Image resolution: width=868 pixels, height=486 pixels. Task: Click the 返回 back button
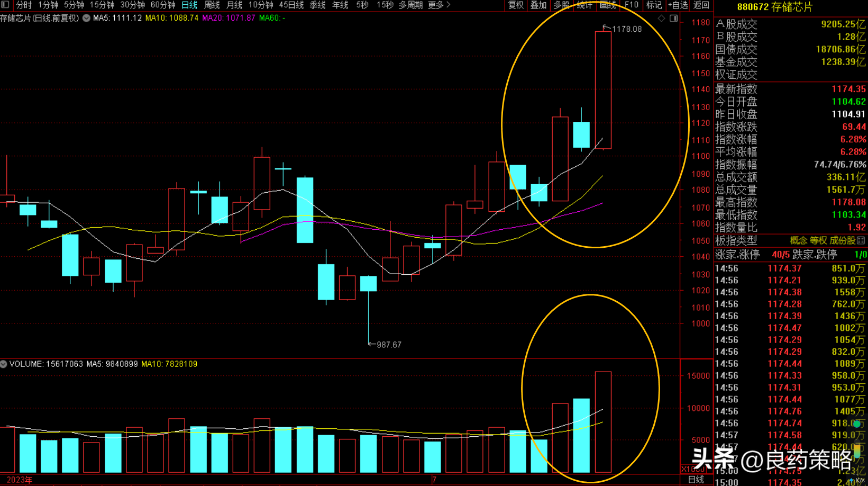tap(701, 5)
